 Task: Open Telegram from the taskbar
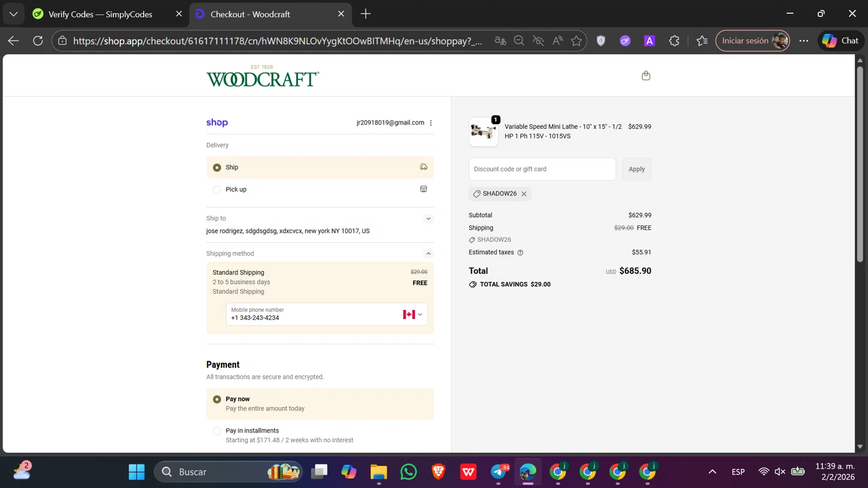[499, 472]
